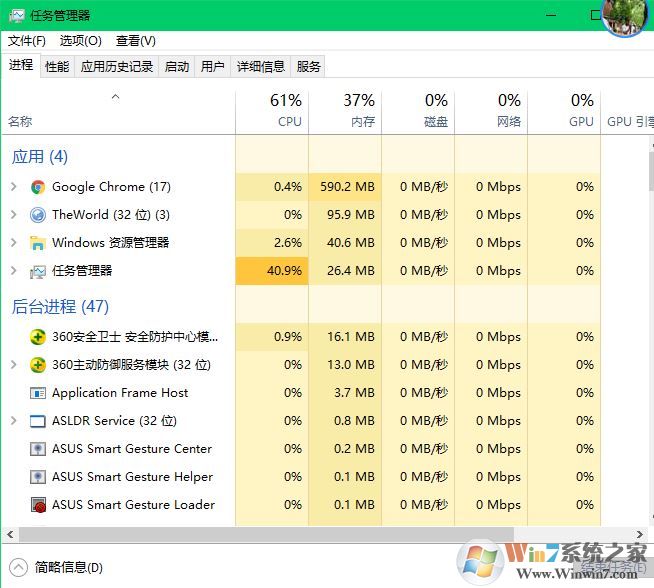The height and width of the screenshot is (588, 654).
Task: Expand the Google Chrome process group
Action: pyautogui.click(x=13, y=187)
